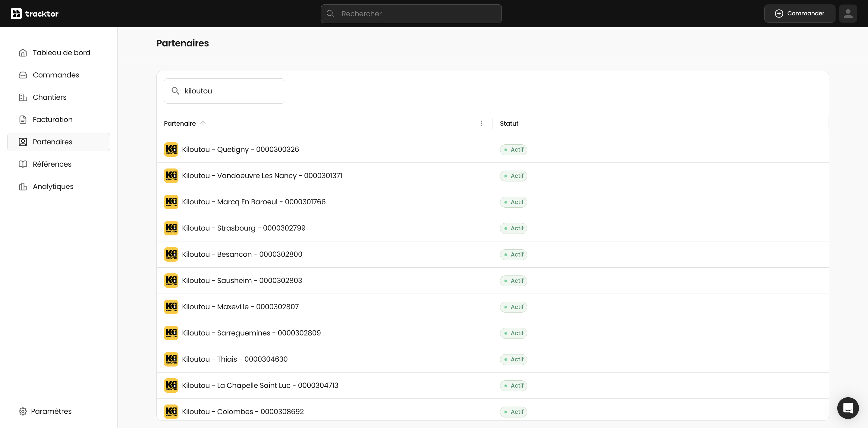Open Kiloutou - Vandoeuvre Les Nancy - 0000301371

coord(262,176)
